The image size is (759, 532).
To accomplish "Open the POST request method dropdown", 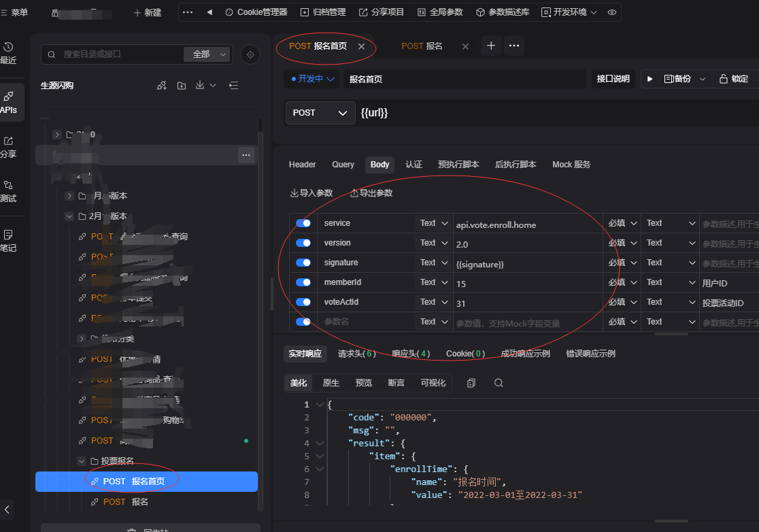I will 320,113.
